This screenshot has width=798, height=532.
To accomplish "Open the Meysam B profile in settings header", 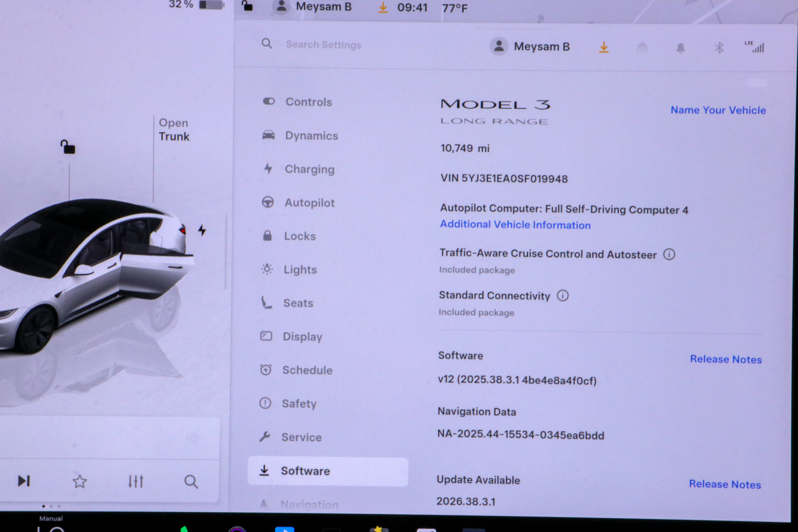I will pos(530,46).
